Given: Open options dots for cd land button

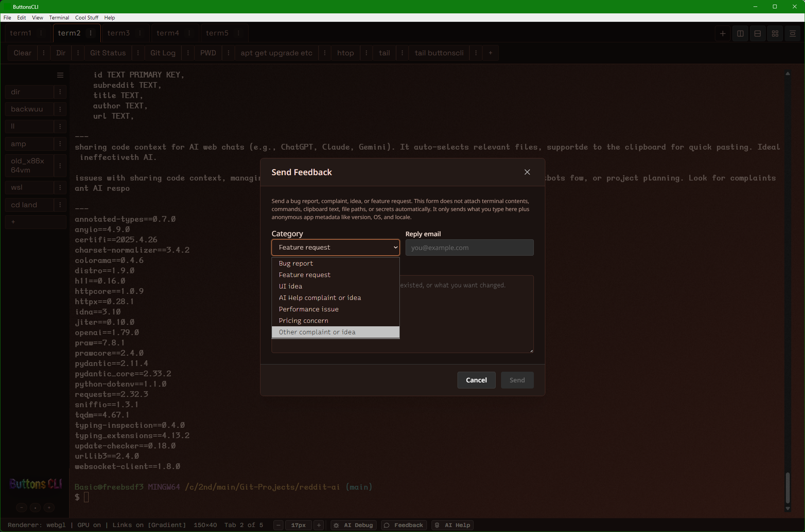Looking at the screenshot, I should click(60, 205).
